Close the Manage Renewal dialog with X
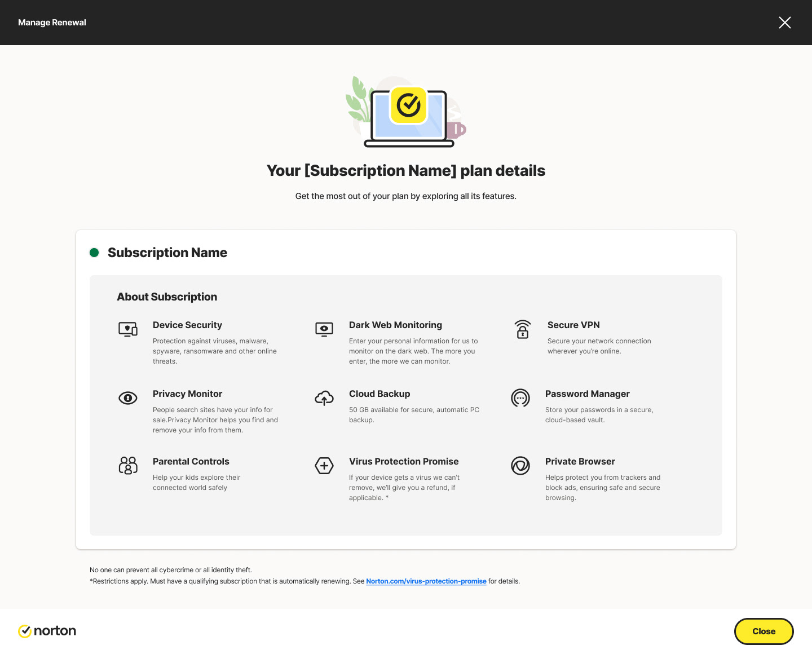The height and width of the screenshot is (654, 812). point(785,23)
